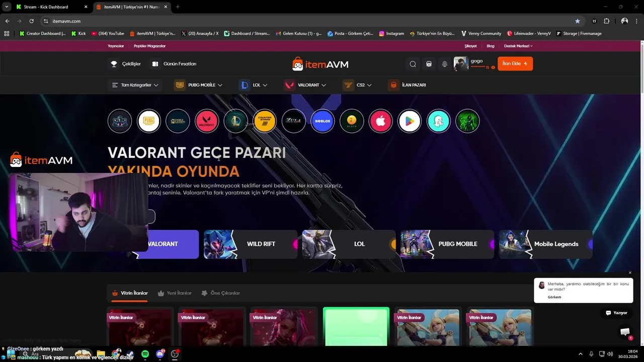644x362 pixels.
Task: Click the site search magnifier icon
Action: click(x=413, y=64)
